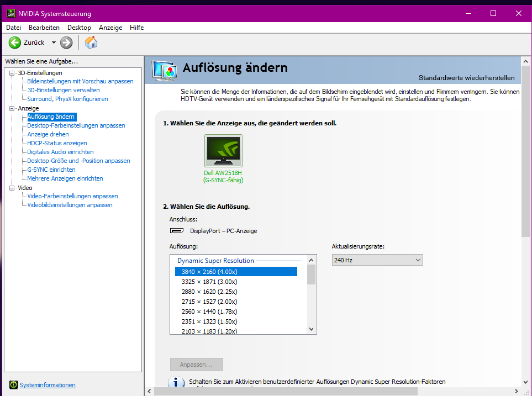
Task: Click the NVIDIA logo in title bar
Action: [11, 13]
